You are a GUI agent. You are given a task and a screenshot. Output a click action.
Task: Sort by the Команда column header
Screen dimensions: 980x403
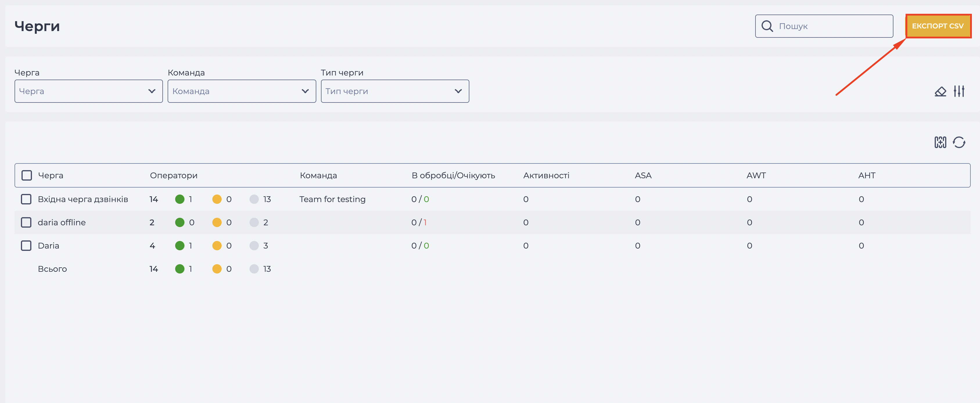pyautogui.click(x=318, y=175)
